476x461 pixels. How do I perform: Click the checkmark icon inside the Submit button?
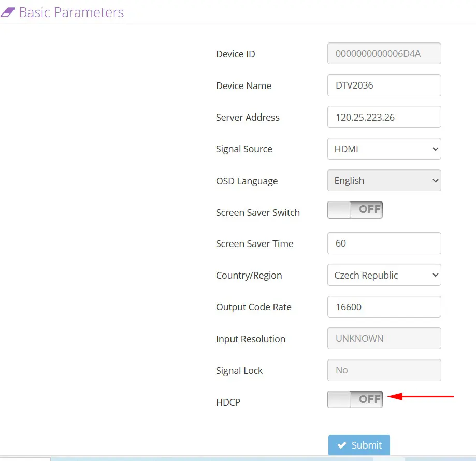[x=342, y=444]
